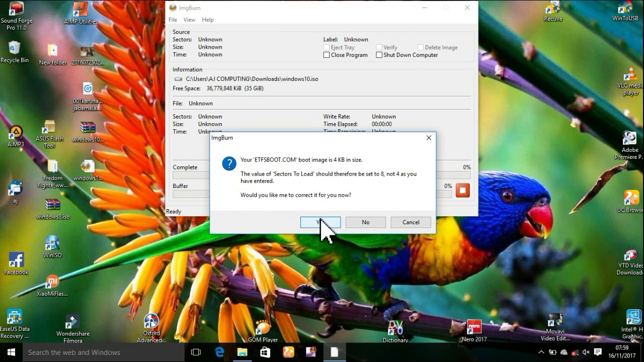
Task: Stop the ImgBurn operation with red button
Action: [462, 190]
